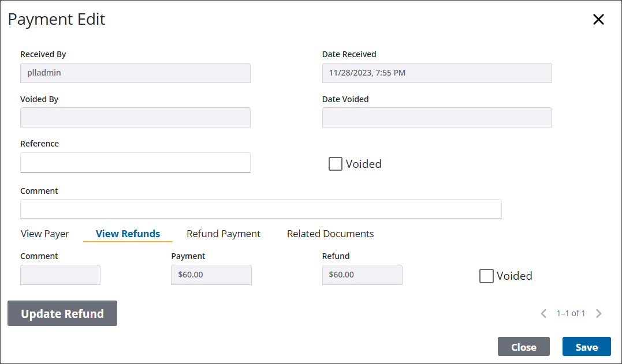This screenshot has width=622, height=364.
Task: Open the Related Documents tab
Action: click(330, 234)
